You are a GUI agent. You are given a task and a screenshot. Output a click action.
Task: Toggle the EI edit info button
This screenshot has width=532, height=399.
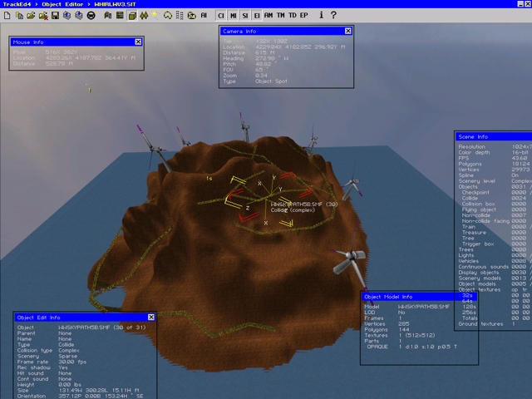click(x=257, y=16)
